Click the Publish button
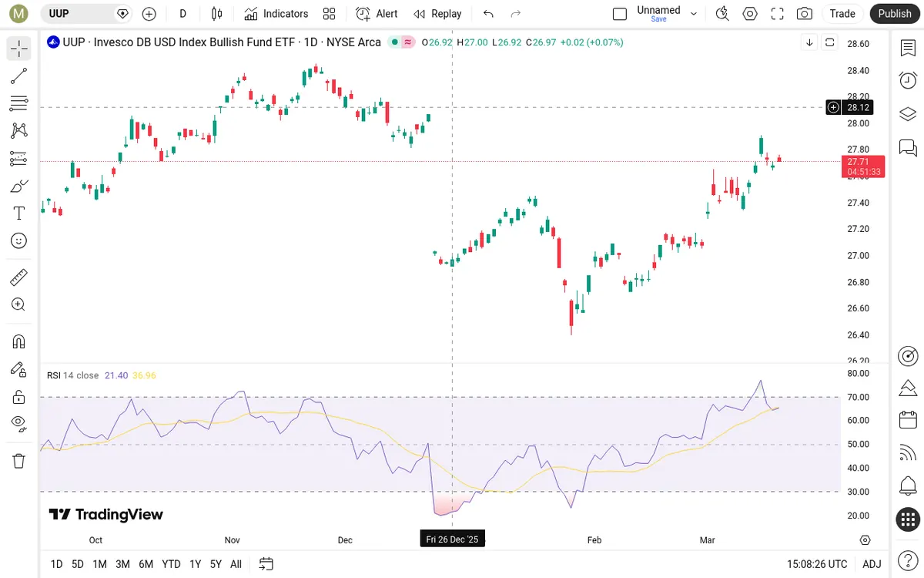The image size is (924, 578). click(x=895, y=13)
